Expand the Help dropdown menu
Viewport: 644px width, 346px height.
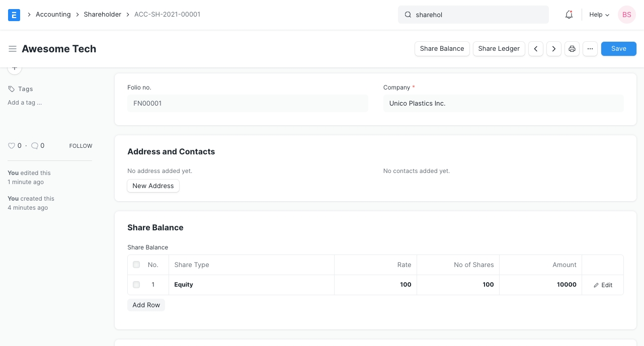599,15
